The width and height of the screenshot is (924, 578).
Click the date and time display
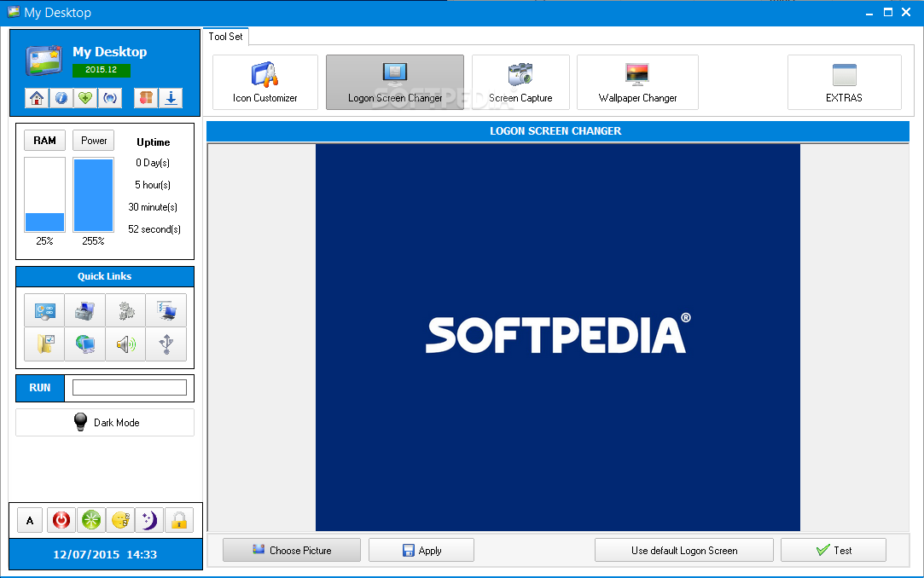click(x=105, y=554)
